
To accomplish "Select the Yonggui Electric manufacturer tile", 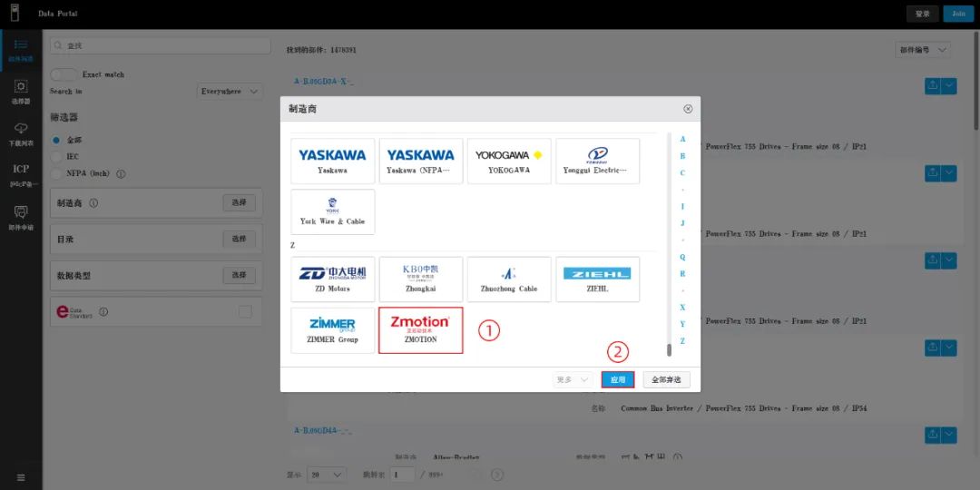I will tap(597, 162).
